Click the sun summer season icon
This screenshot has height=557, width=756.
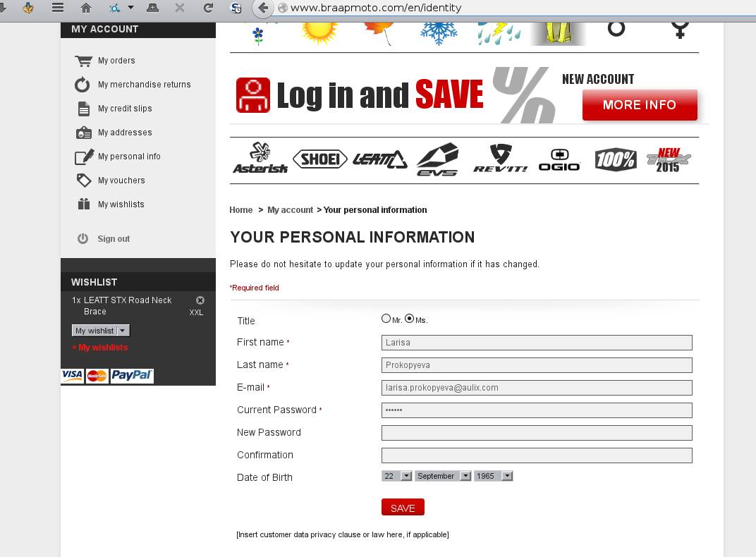tap(318, 32)
